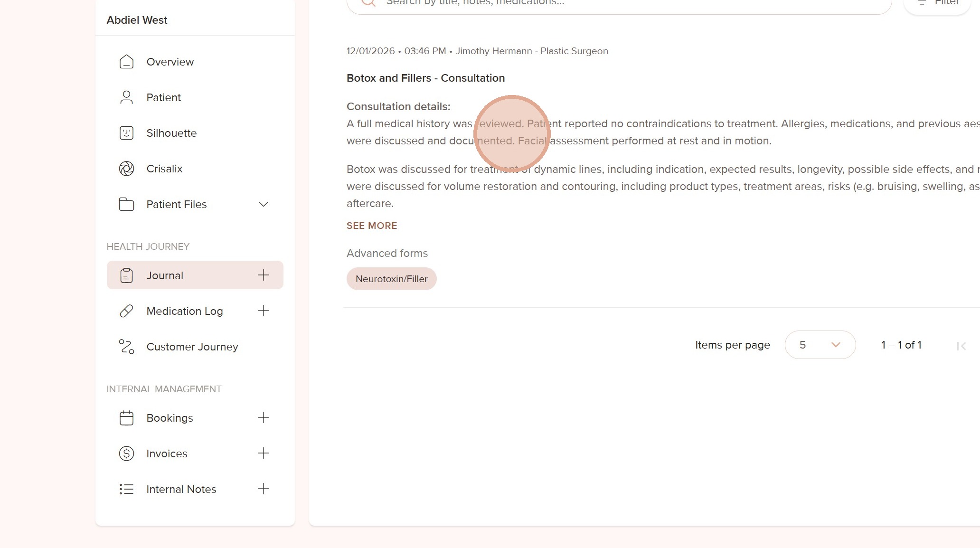Open the Filter button
The height and width of the screenshot is (548, 980).
coord(938,4)
